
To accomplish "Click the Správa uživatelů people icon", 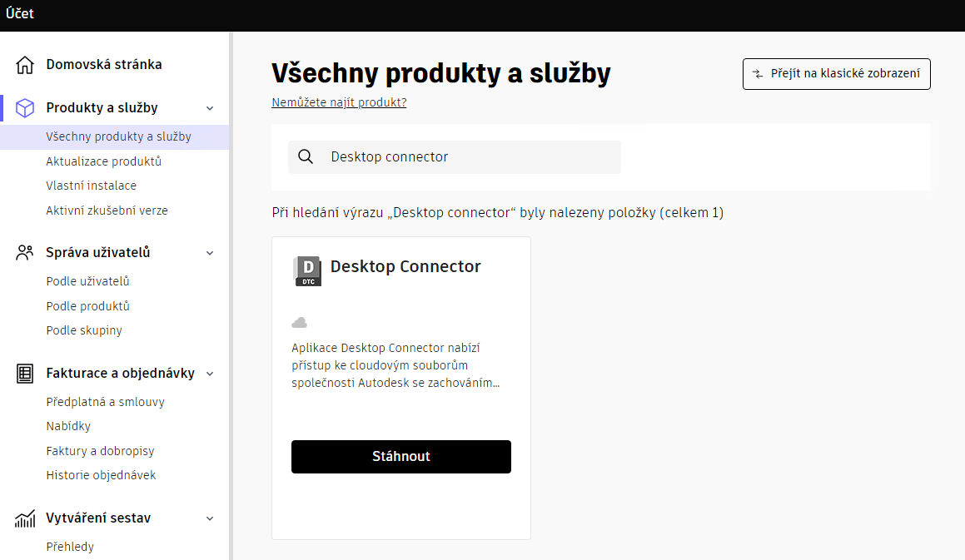I will [25, 253].
